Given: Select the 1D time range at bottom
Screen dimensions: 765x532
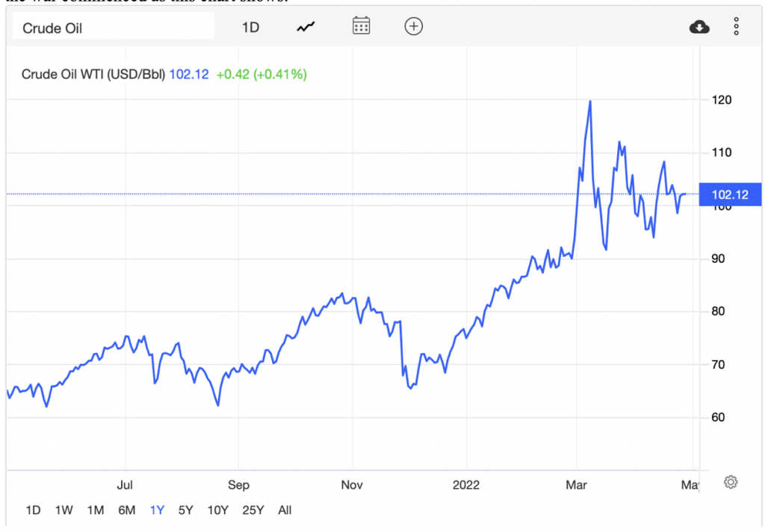Looking at the screenshot, I should [33, 510].
